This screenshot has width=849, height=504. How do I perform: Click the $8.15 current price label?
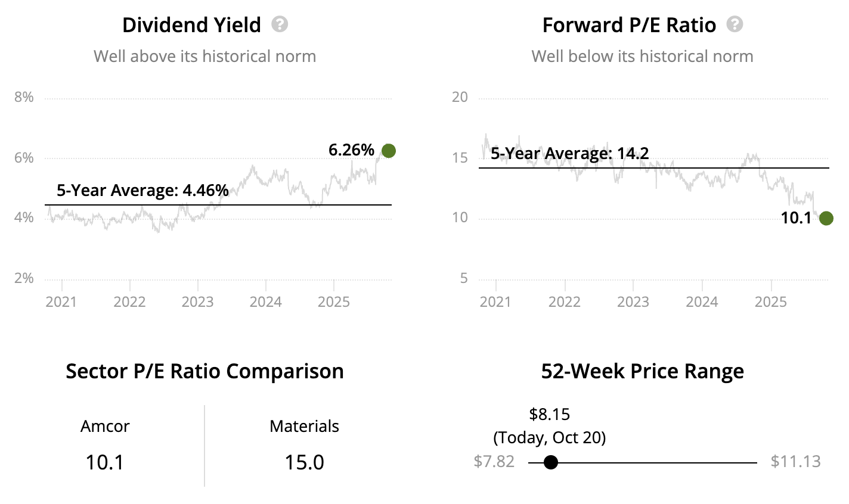549,414
